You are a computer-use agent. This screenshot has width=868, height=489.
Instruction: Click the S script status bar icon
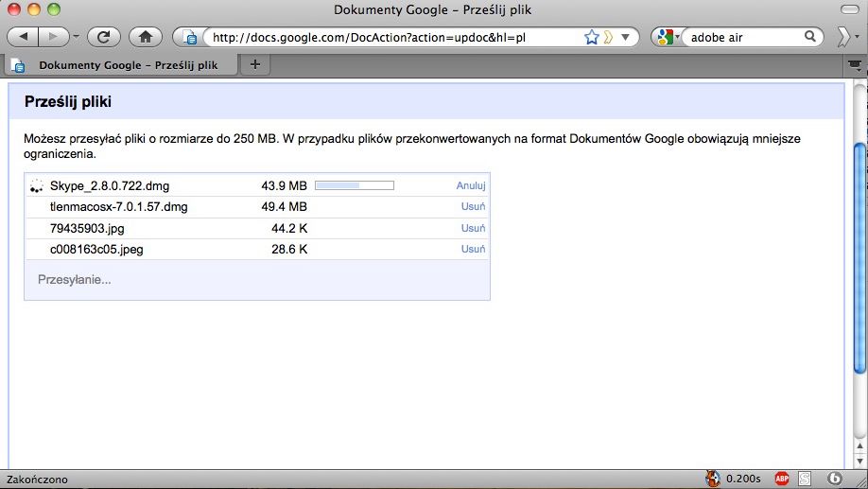click(805, 479)
